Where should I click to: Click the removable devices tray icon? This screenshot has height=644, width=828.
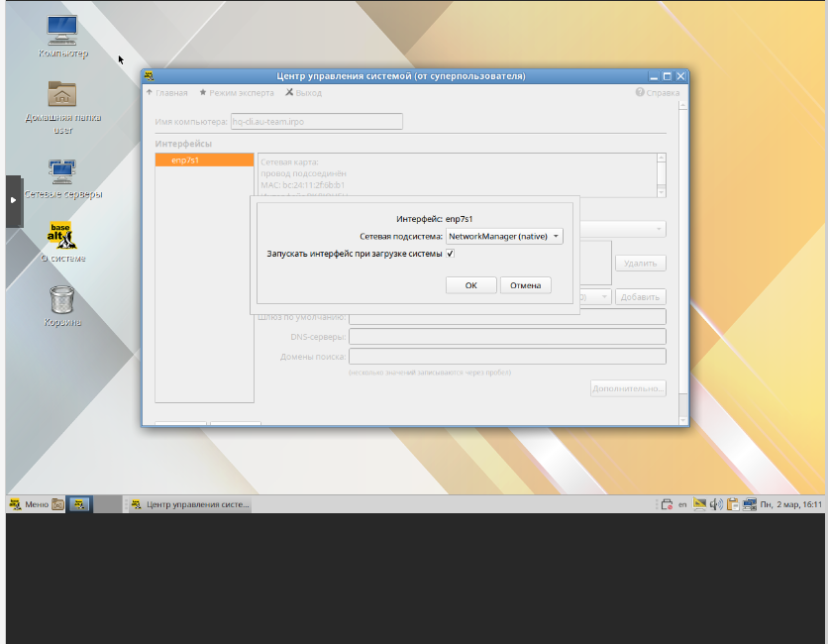coord(667,504)
